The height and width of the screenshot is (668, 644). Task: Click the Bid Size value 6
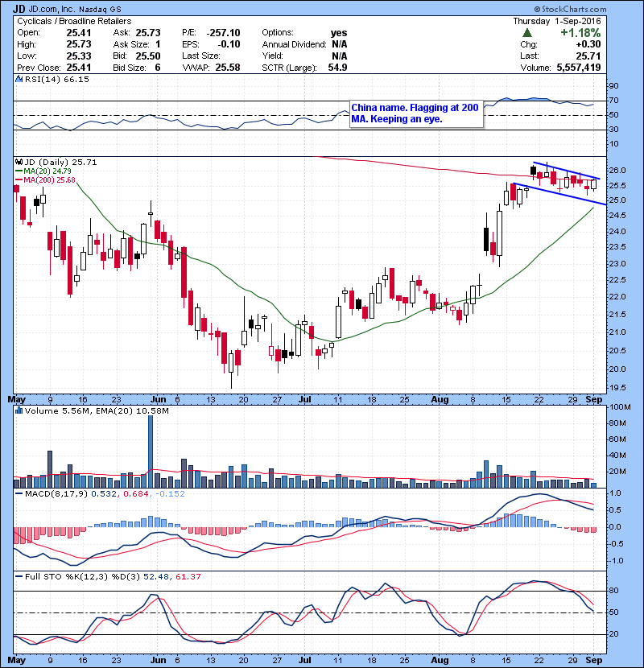click(x=158, y=68)
